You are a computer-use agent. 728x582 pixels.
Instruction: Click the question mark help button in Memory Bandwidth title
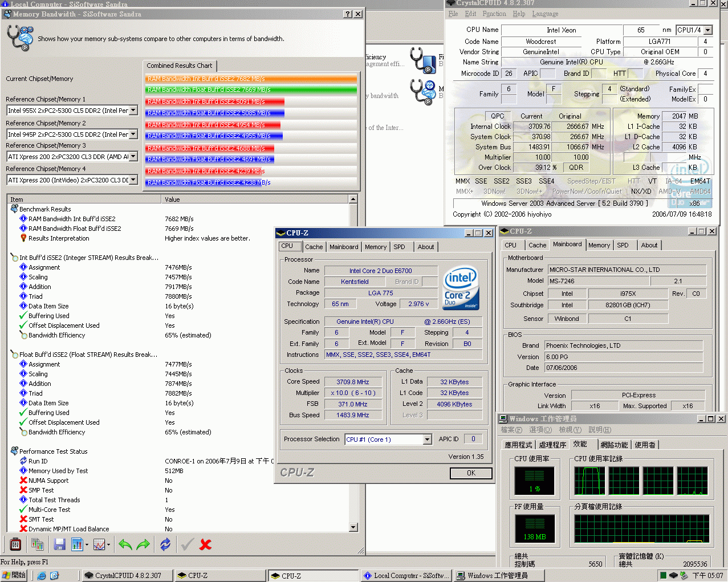click(348, 14)
